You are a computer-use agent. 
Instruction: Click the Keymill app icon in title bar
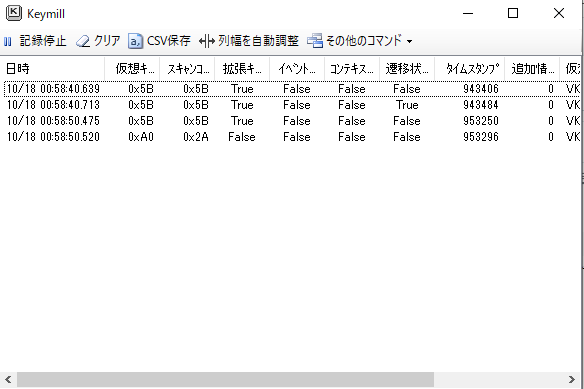(14, 13)
